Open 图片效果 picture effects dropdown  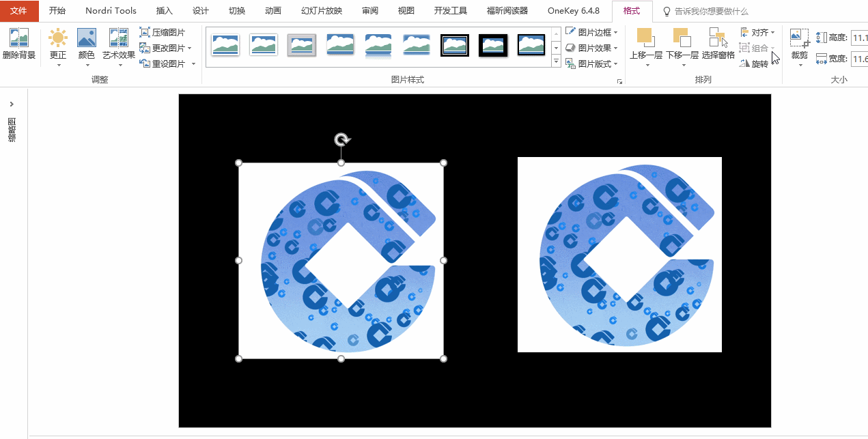[x=591, y=48]
